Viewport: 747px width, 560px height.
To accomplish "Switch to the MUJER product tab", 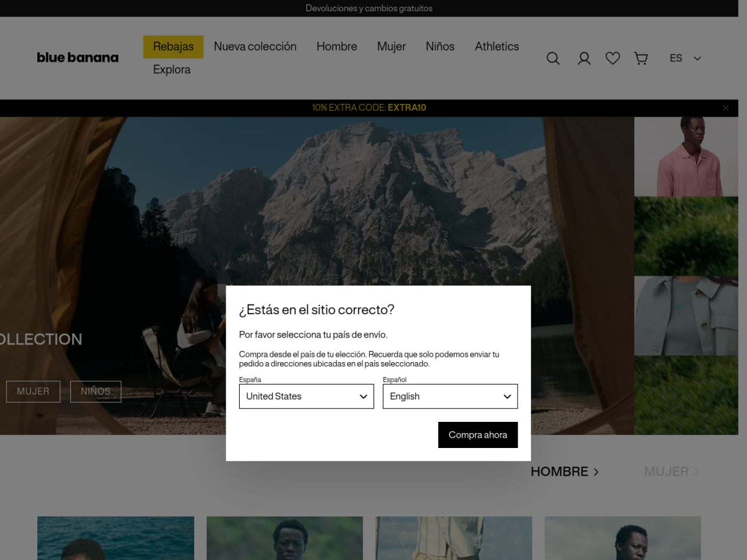I will [672, 472].
